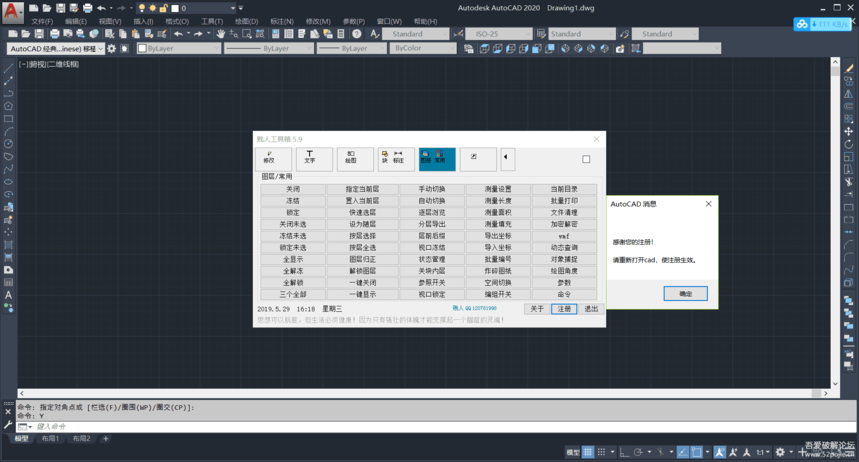Click the Undo arrow in the quick access toolbar
This screenshot has height=462, width=859.
tap(101, 8)
